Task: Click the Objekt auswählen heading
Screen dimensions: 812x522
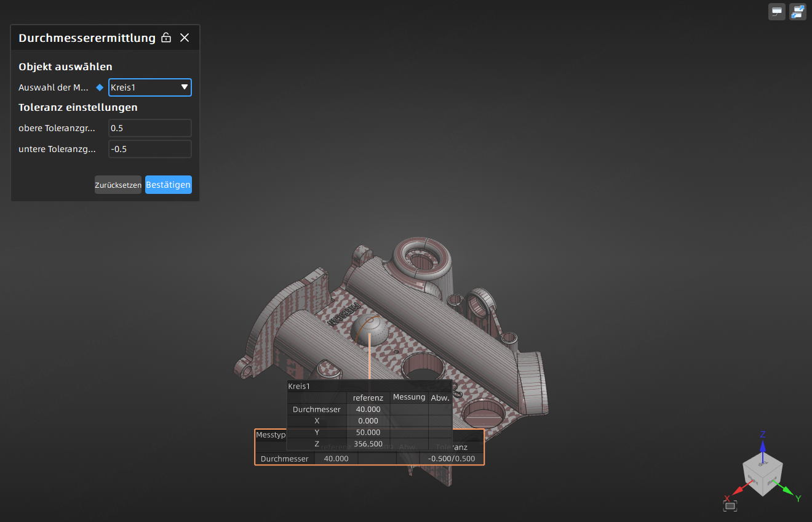Action: click(x=65, y=66)
